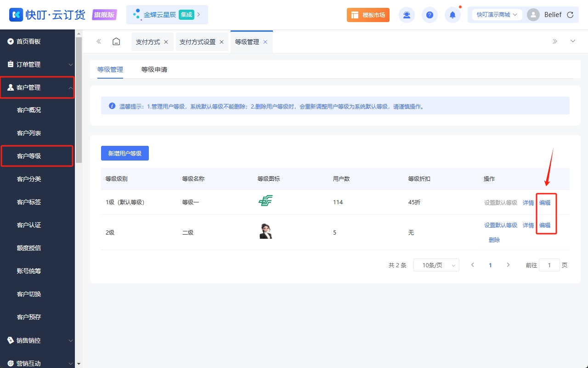Go to the next page arrow
Image resolution: width=588 pixels, height=368 pixels.
[508, 265]
